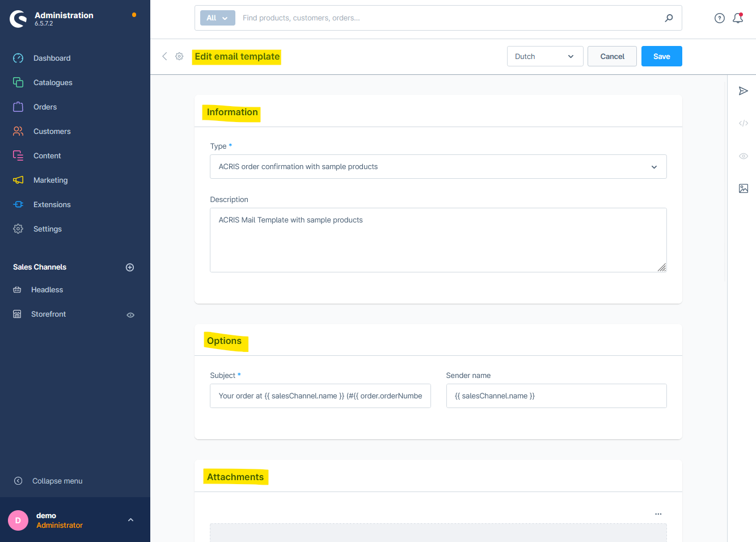The image size is (756, 542).
Task: Click the Orders bag icon
Action: (x=18, y=107)
